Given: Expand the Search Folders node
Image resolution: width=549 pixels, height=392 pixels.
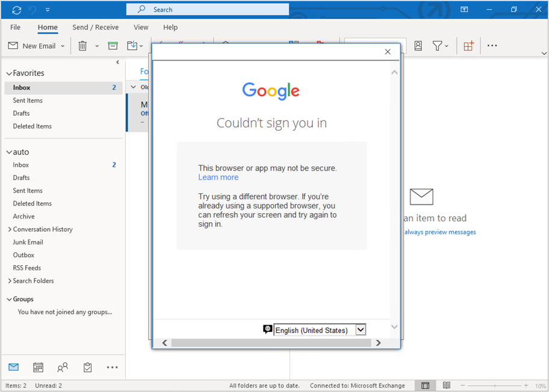Looking at the screenshot, I should 10,281.
